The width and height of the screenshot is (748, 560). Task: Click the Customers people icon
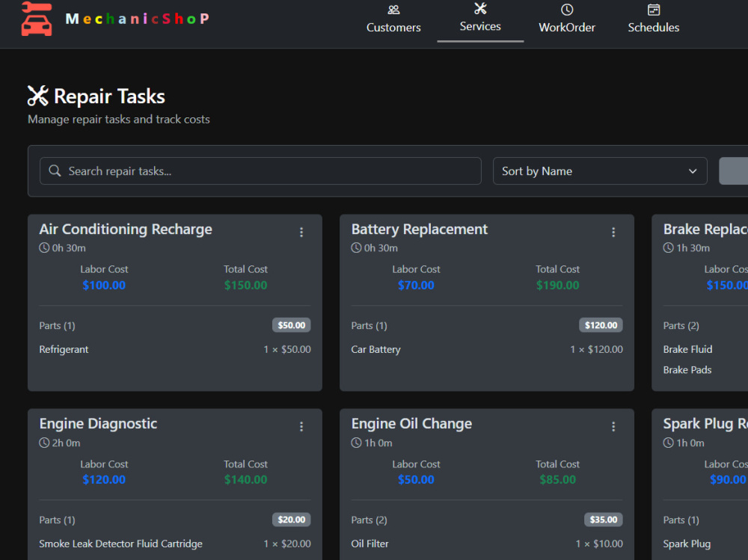(393, 10)
